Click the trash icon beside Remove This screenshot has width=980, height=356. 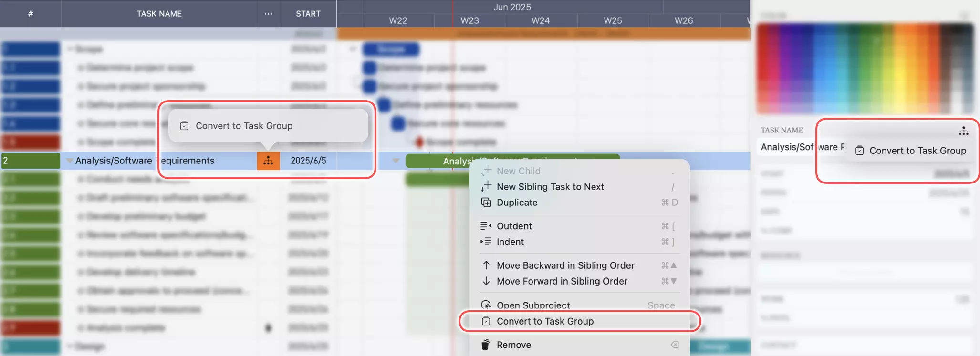coord(486,345)
